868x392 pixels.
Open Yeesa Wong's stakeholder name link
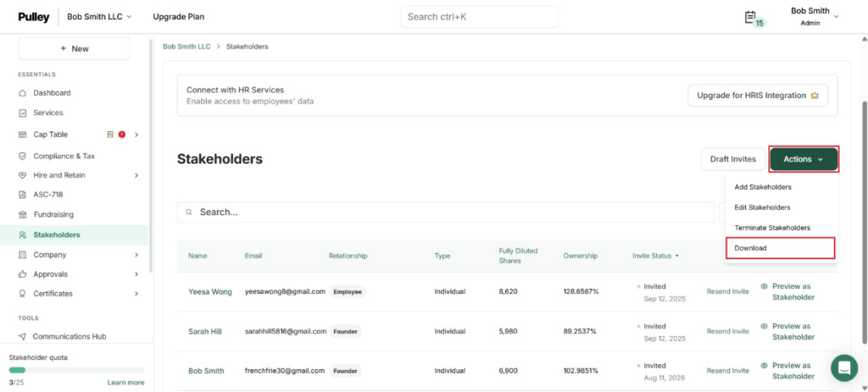tap(210, 291)
